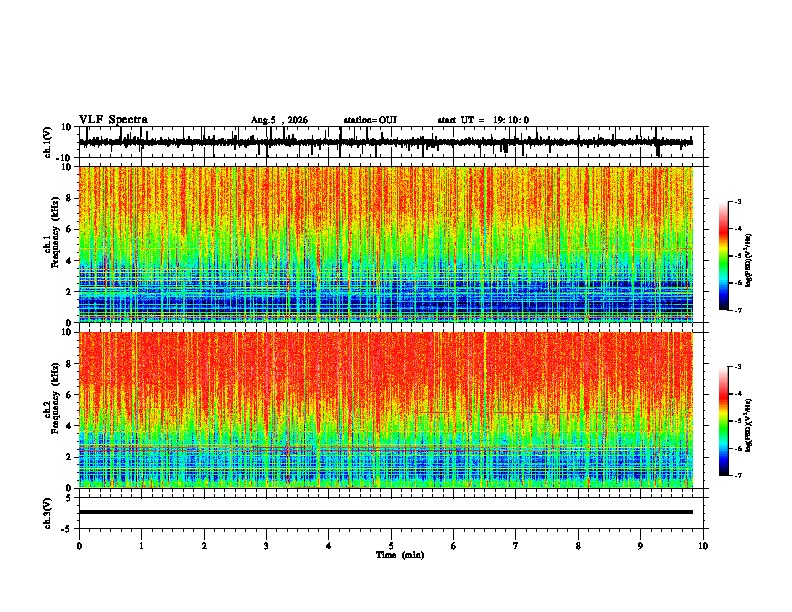
Task: Click the ch.2 spectrogram color scale bar
Action: 723,421
